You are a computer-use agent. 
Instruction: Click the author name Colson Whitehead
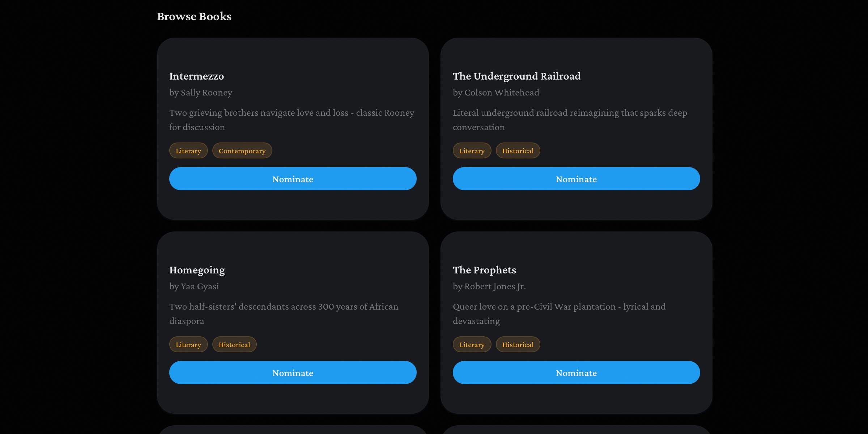click(x=496, y=93)
